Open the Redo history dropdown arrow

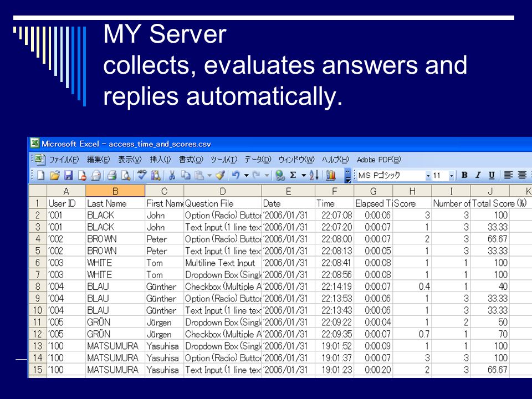[267, 176]
